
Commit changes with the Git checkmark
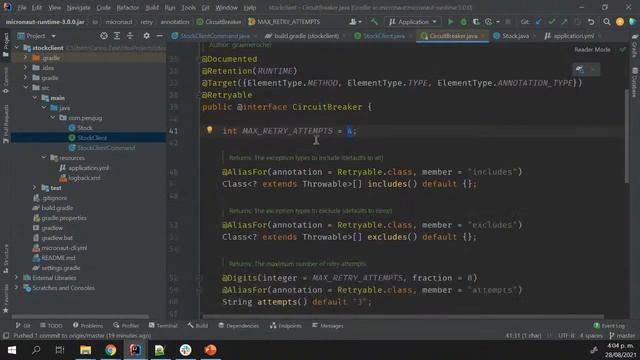pyautogui.click(x=552, y=22)
